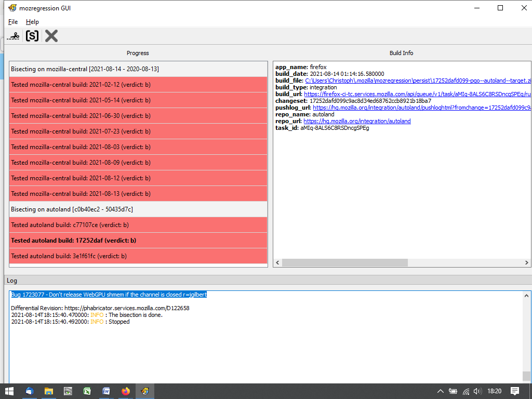Open the Help menu
Screen dimensions: 532x399
[32, 22]
